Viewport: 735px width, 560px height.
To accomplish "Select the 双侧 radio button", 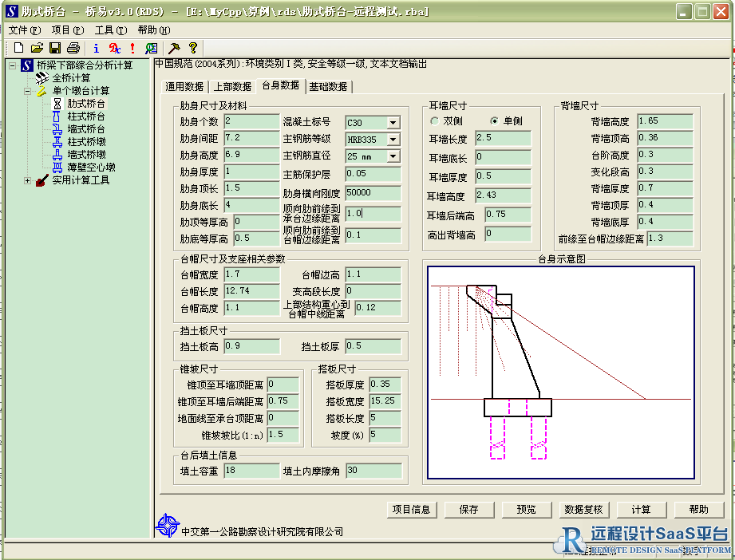I will 435,121.
